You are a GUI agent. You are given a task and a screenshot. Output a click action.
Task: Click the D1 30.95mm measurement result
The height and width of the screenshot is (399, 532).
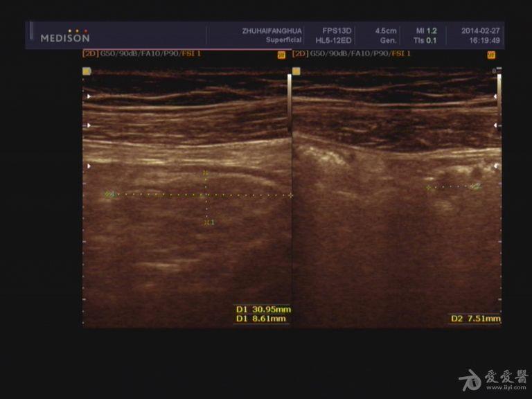[x=263, y=309]
